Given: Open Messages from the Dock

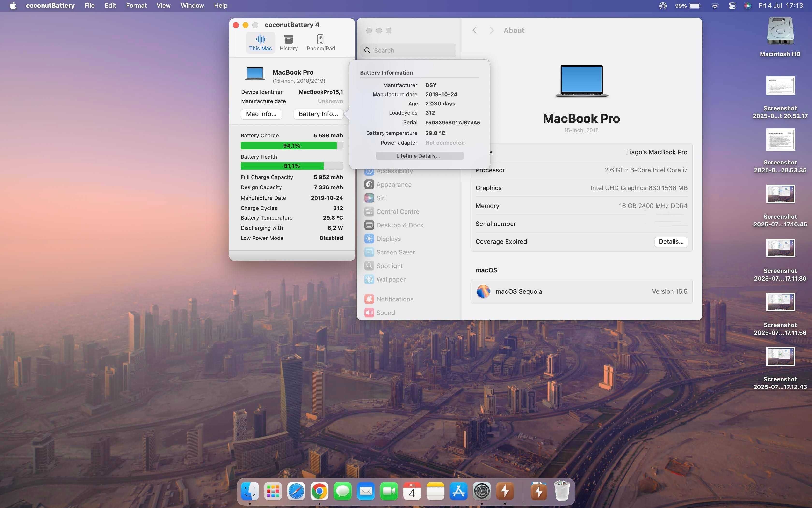Looking at the screenshot, I should [343, 492].
